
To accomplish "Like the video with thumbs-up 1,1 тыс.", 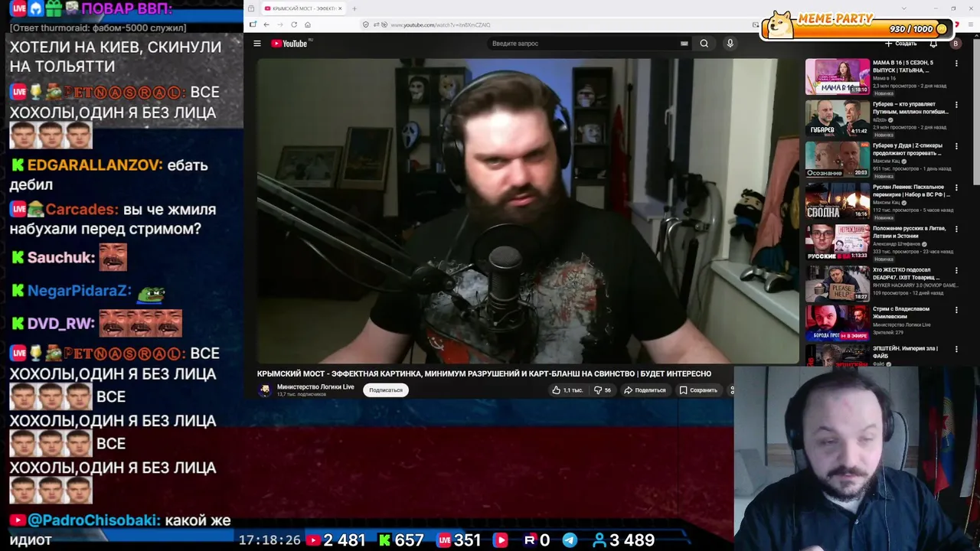I will [x=567, y=390].
